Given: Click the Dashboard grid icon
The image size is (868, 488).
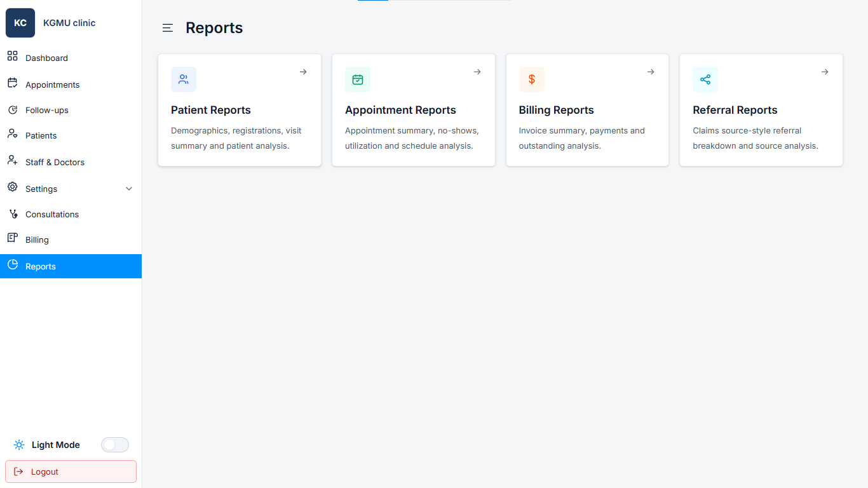Looking at the screenshot, I should [12, 56].
